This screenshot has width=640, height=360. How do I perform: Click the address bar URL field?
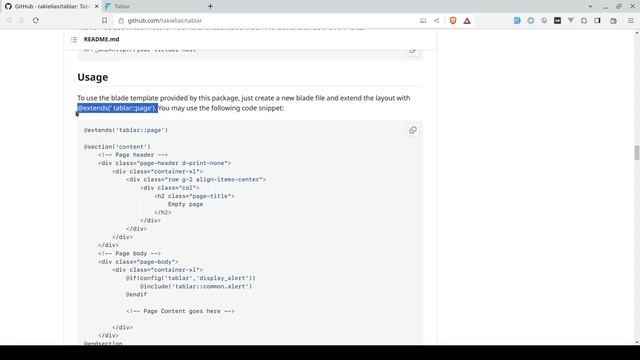click(269, 20)
